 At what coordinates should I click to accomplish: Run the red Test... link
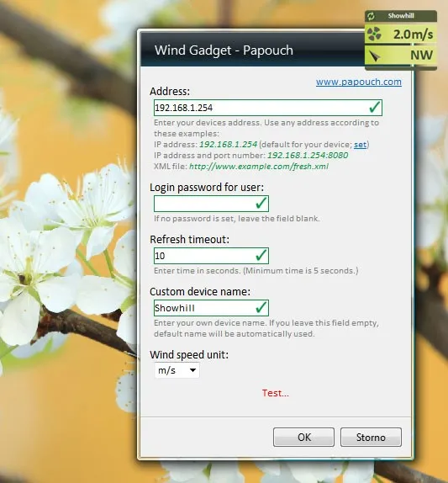click(x=276, y=393)
